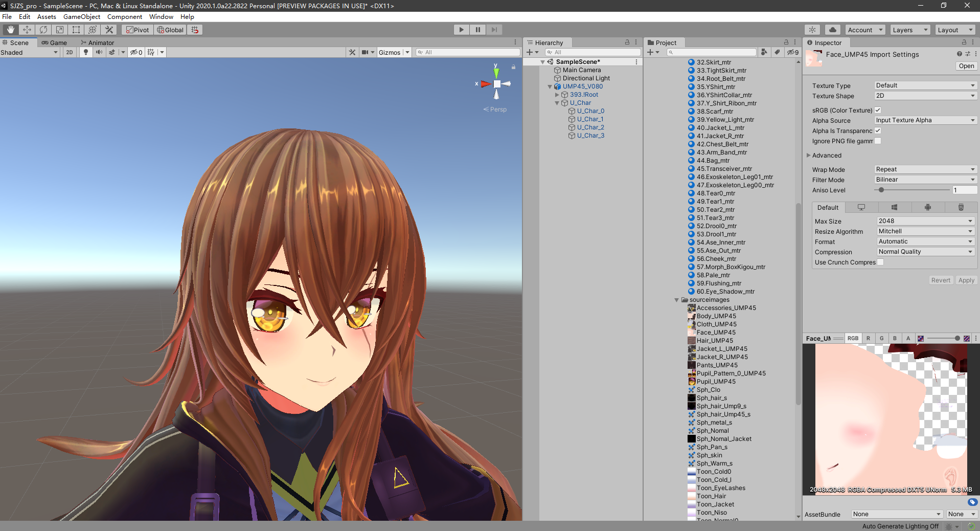Screen dimensions: 980x531
Task: Toggle scene lighting bulb icon
Action: pyautogui.click(x=86, y=52)
